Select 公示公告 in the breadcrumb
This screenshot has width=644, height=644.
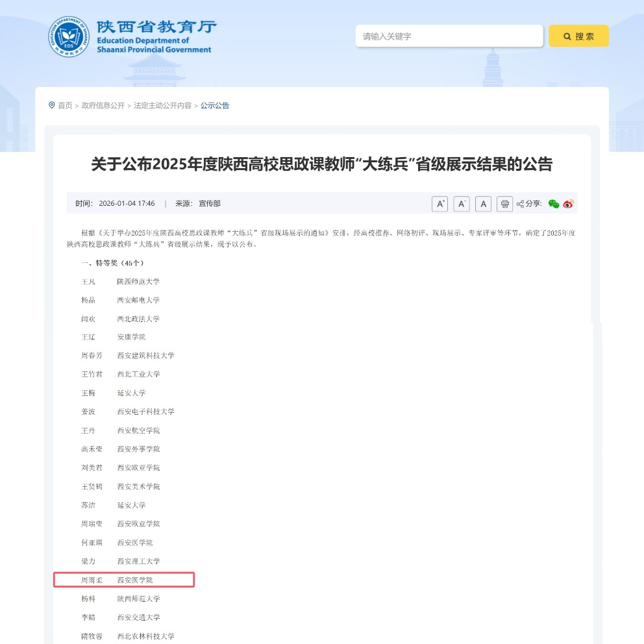click(x=215, y=106)
